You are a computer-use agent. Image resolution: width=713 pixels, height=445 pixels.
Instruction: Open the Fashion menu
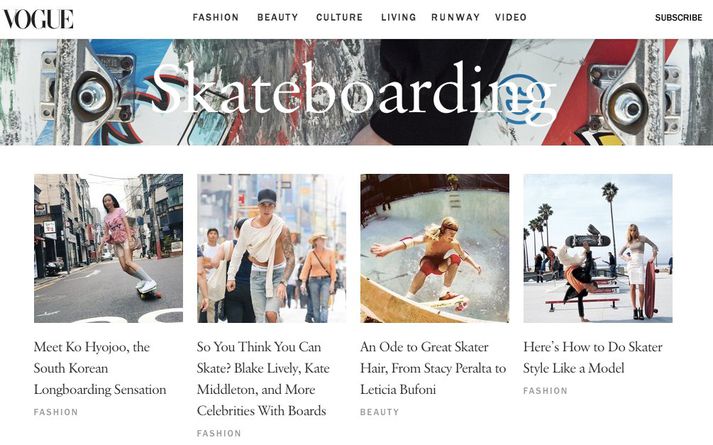[x=216, y=17]
